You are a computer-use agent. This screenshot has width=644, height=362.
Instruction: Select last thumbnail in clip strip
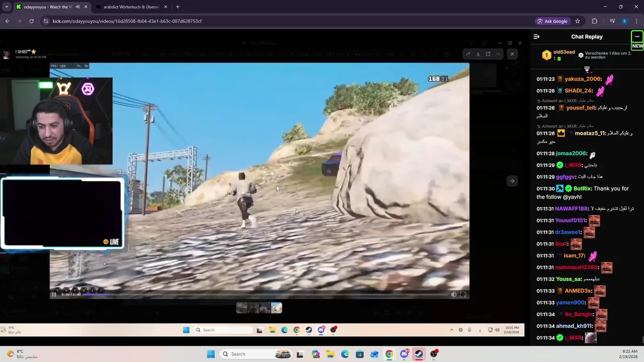[277, 308]
